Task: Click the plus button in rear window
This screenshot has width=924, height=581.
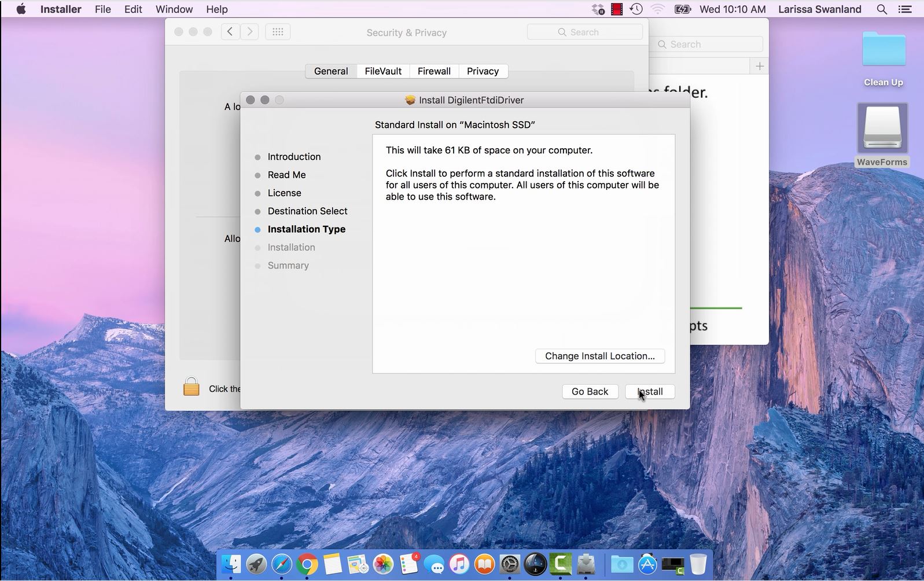Action: click(760, 67)
